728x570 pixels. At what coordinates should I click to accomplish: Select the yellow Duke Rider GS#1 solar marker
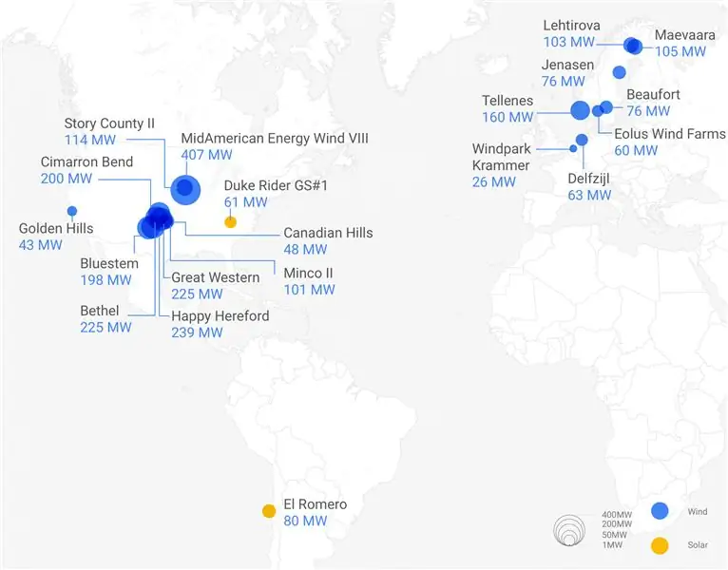coord(230,222)
